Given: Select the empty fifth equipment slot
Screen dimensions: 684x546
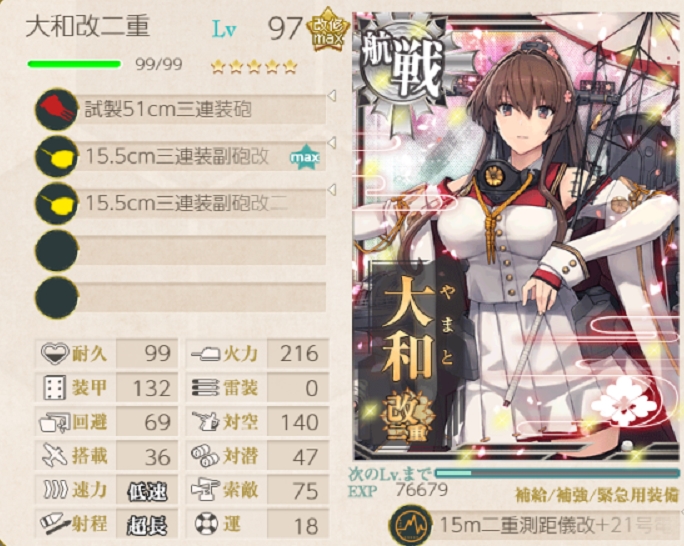Looking at the screenshot, I should [x=180, y=297].
